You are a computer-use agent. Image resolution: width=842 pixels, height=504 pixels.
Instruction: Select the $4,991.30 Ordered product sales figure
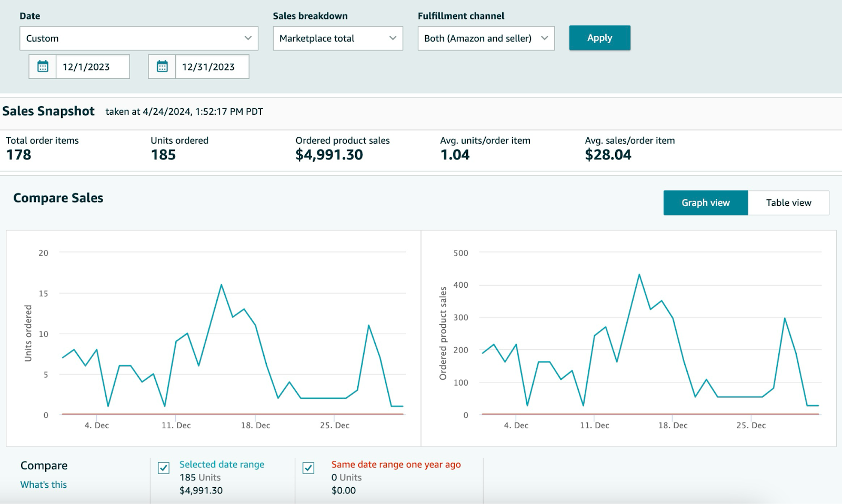[x=329, y=155]
